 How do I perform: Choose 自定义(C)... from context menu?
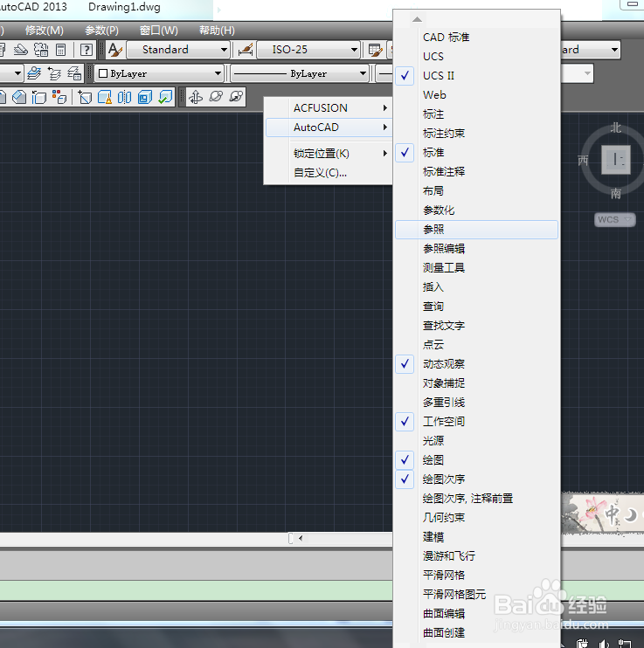click(329, 173)
